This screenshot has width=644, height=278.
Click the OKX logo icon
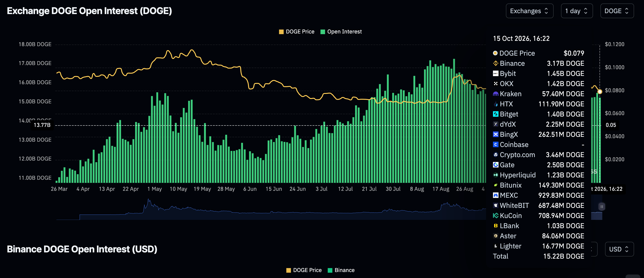(x=496, y=84)
